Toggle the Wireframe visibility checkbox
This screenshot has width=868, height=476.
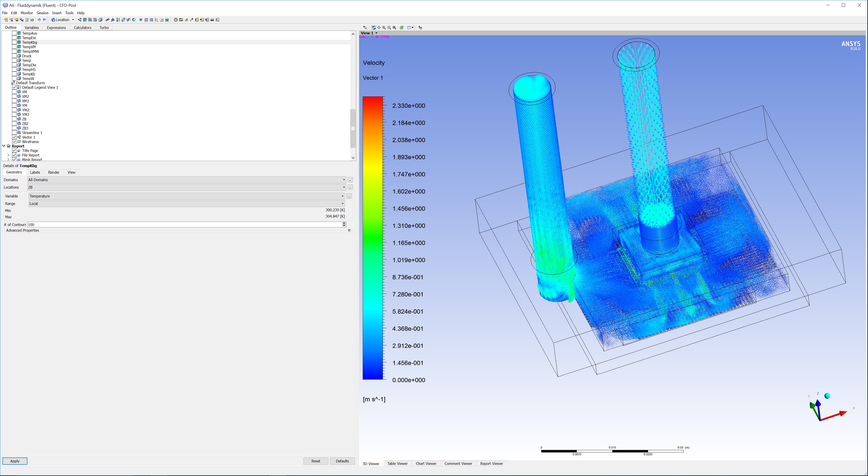(x=14, y=142)
